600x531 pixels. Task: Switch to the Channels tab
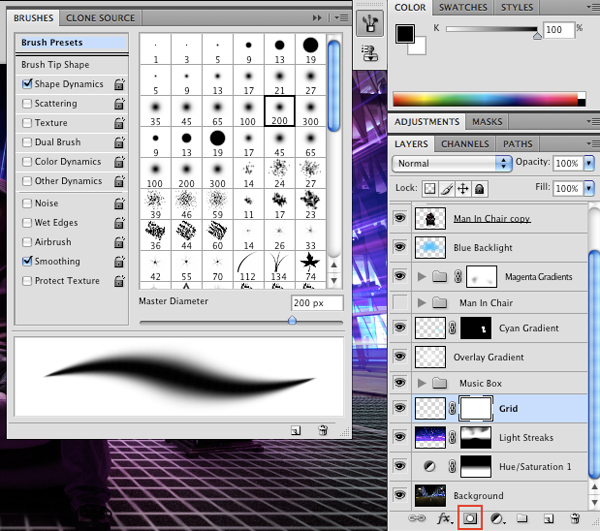click(465, 144)
